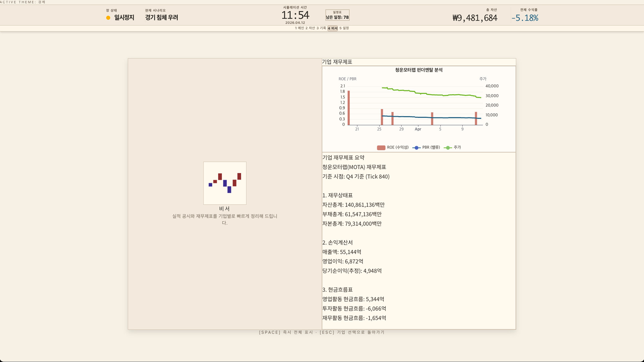Image resolution: width=644 pixels, height=362 pixels.
Task: Click the 경기 침체 우려 scenario label
Action: pyautogui.click(x=161, y=17)
